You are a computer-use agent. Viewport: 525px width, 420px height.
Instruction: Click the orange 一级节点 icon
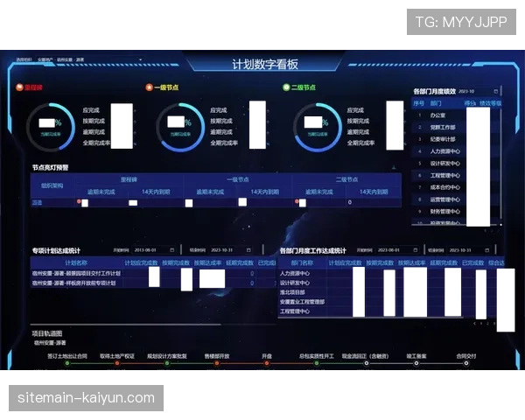(149, 87)
